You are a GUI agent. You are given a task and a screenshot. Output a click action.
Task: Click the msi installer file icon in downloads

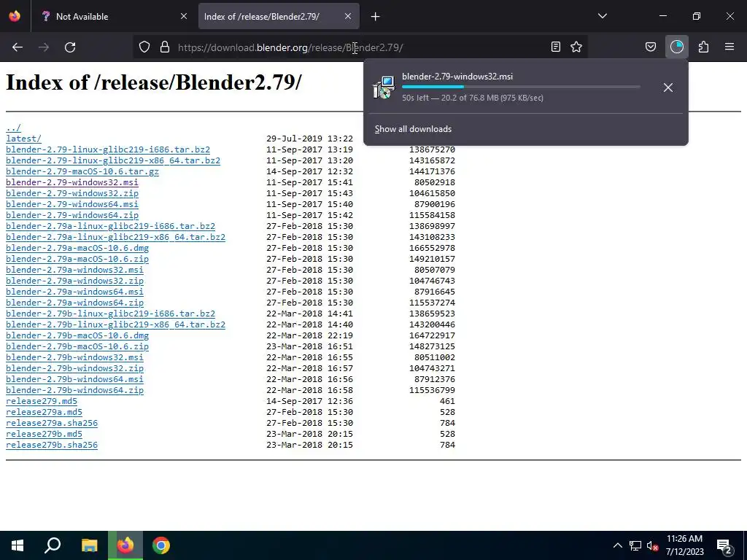coord(384,87)
